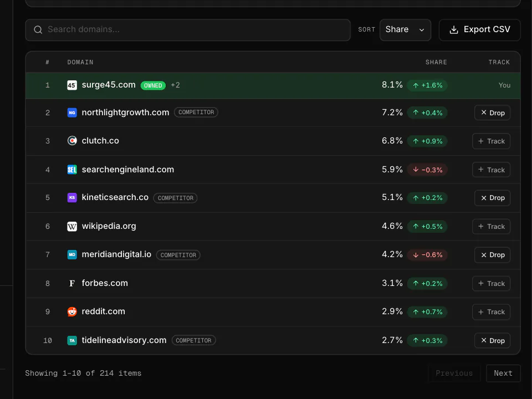
Task: Click the clutch.co logo icon
Action: pos(72,141)
